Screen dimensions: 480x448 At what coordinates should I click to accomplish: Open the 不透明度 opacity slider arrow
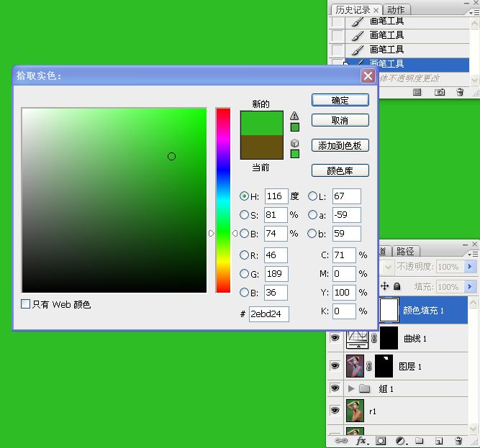coord(470,267)
